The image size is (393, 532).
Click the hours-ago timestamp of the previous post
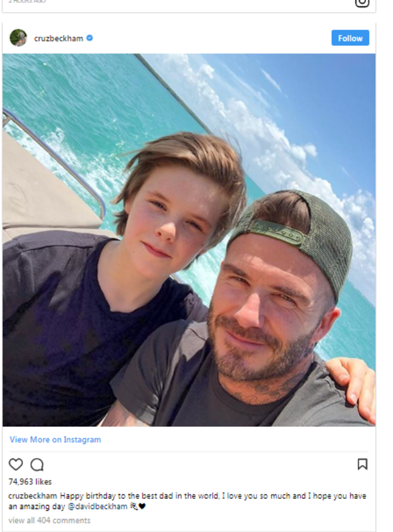pyautogui.click(x=27, y=1)
